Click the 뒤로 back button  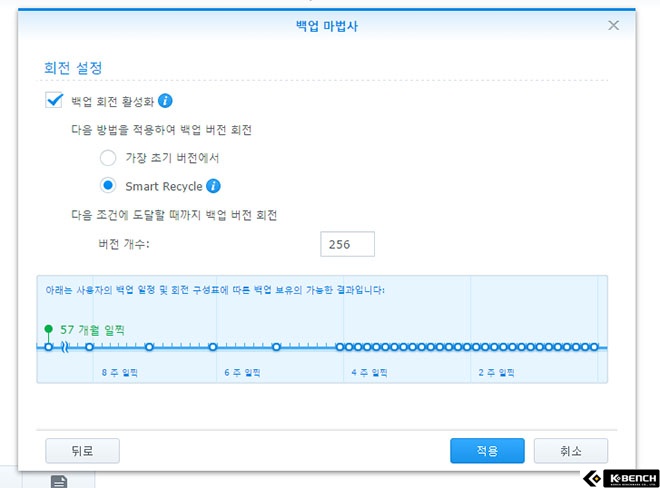[x=82, y=451]
